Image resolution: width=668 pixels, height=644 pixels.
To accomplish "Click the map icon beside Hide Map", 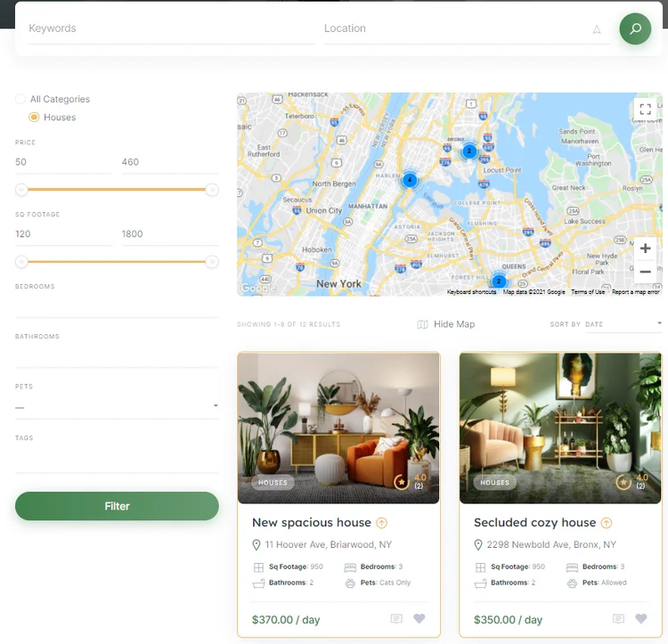I will 422,324.
